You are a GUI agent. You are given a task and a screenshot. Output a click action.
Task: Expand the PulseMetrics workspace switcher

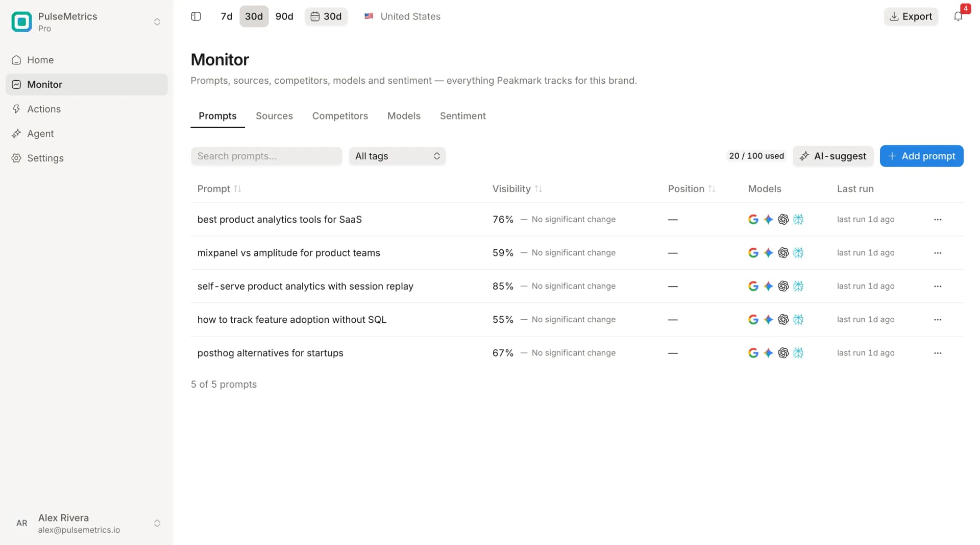tap(157, 21)
